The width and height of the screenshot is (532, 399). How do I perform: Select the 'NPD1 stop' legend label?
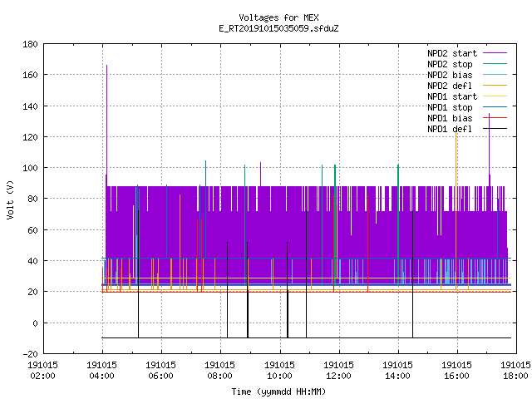pos(450,107)
